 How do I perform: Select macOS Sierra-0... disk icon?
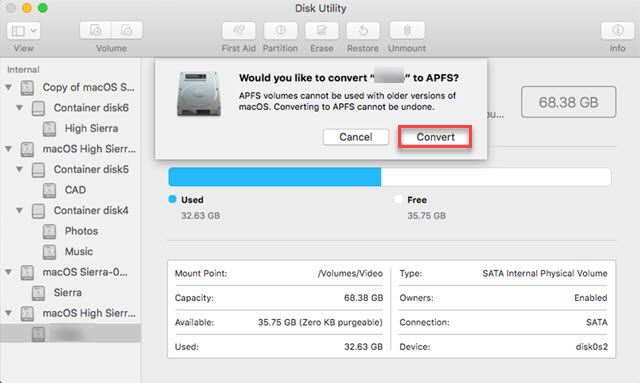pos(27,272)
